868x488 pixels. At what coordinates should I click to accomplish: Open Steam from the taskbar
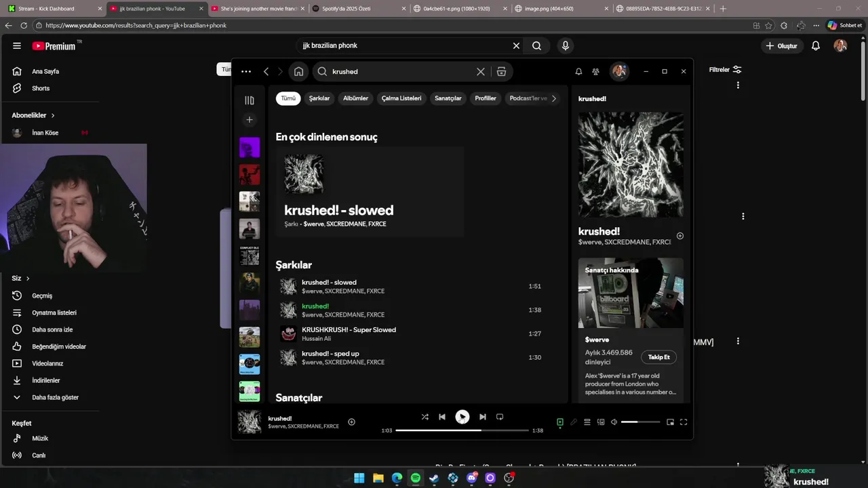tap(434, 478)
